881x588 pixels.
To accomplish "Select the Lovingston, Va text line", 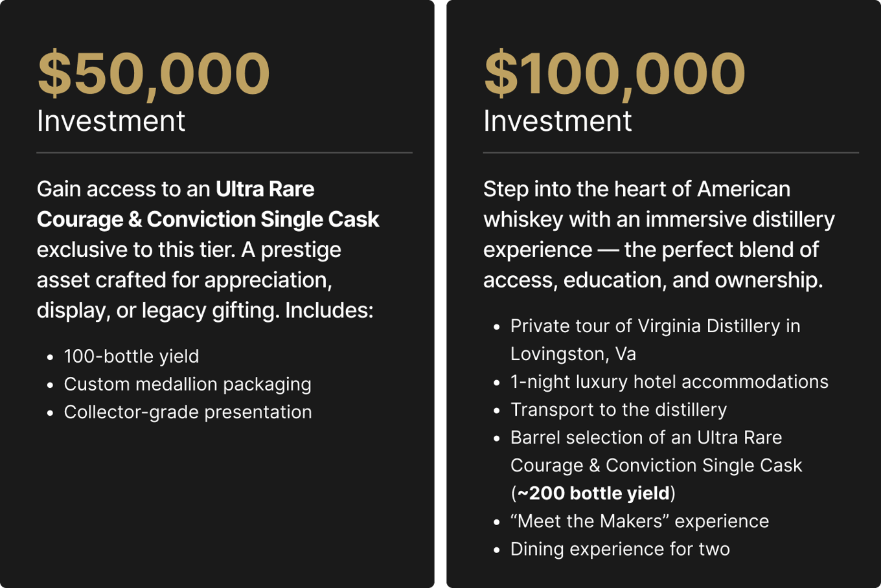I will (573, 354).
